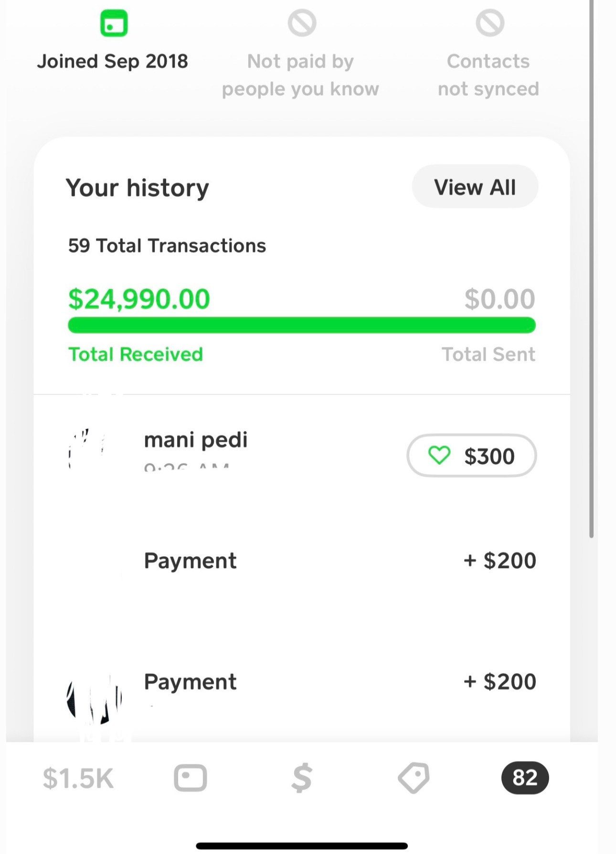Open the $1.5K balance tab
The width and height of the screenshot is (616, 854).
[x=78, y=778]
